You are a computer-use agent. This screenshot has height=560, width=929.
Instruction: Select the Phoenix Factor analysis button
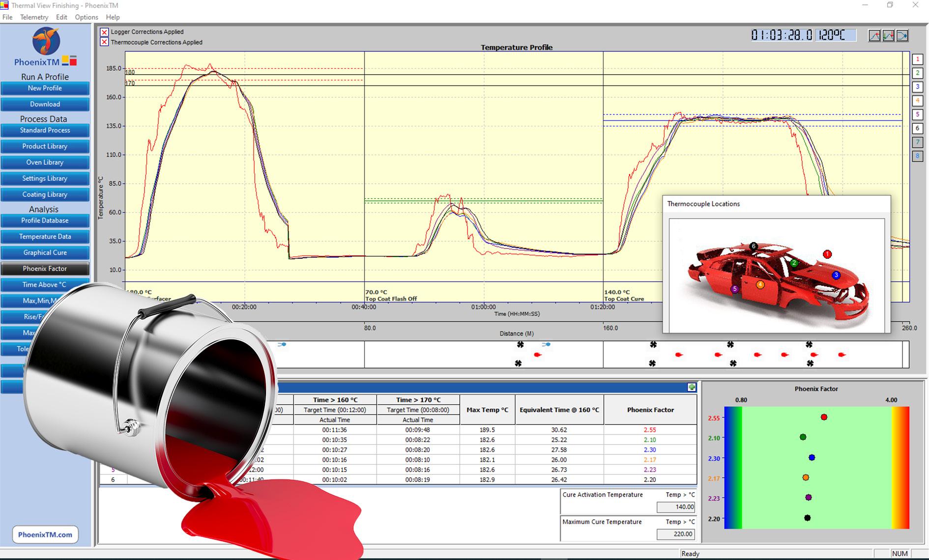tap(45, 269)
